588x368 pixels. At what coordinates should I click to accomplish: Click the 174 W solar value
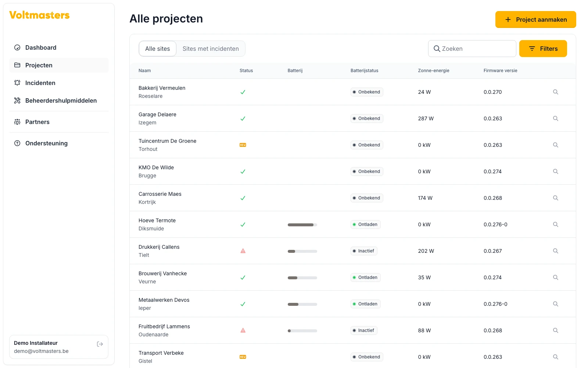click(x=425, y=198)
